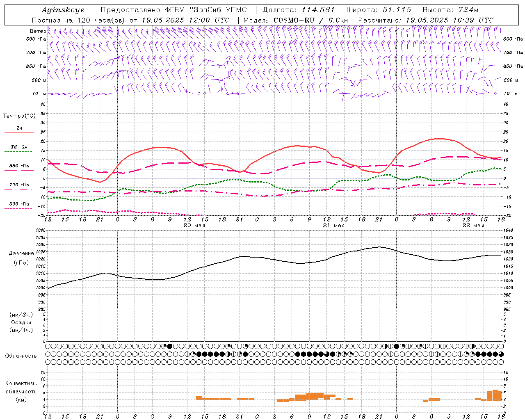This screenshot has height=420, width=525.
Task: Click the latitude value Широта: 51.115
Action: coord(379,10)
